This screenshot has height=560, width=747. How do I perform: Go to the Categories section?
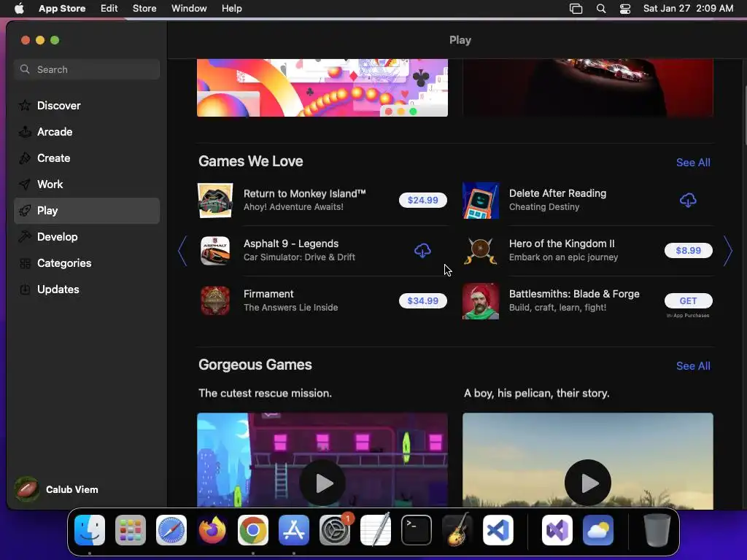[88, 262]
